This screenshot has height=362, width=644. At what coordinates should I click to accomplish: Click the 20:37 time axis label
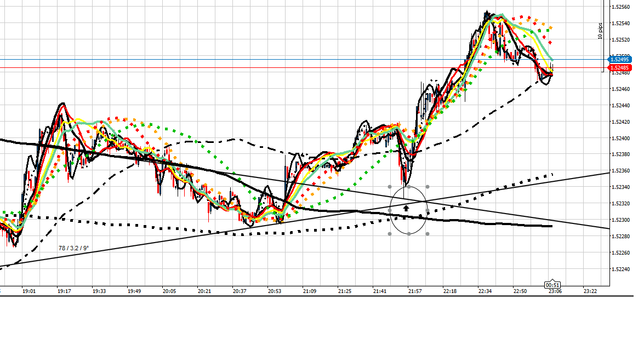(x=240, y=291)
